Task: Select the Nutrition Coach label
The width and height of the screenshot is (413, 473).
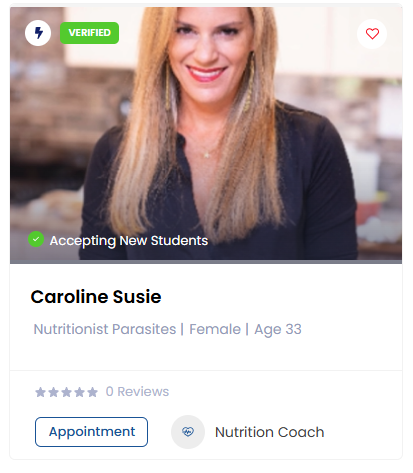Action: [x=269, y=432]
